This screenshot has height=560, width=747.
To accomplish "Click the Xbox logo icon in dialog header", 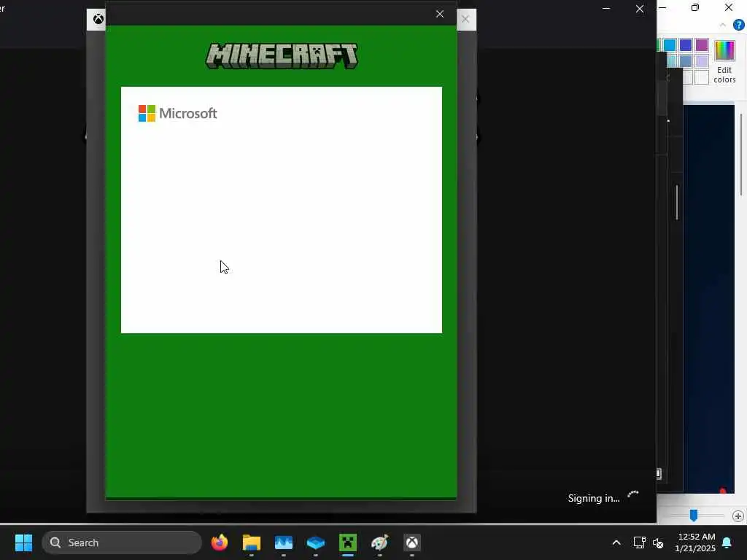I will pos(98,19).
